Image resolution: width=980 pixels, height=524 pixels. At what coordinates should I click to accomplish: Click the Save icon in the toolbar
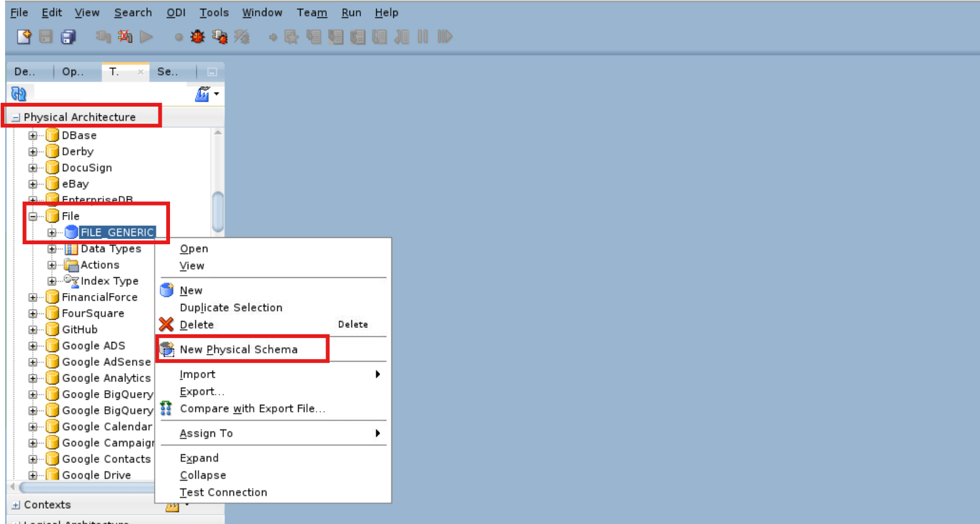pyautogui.click(x=45, y=37)
